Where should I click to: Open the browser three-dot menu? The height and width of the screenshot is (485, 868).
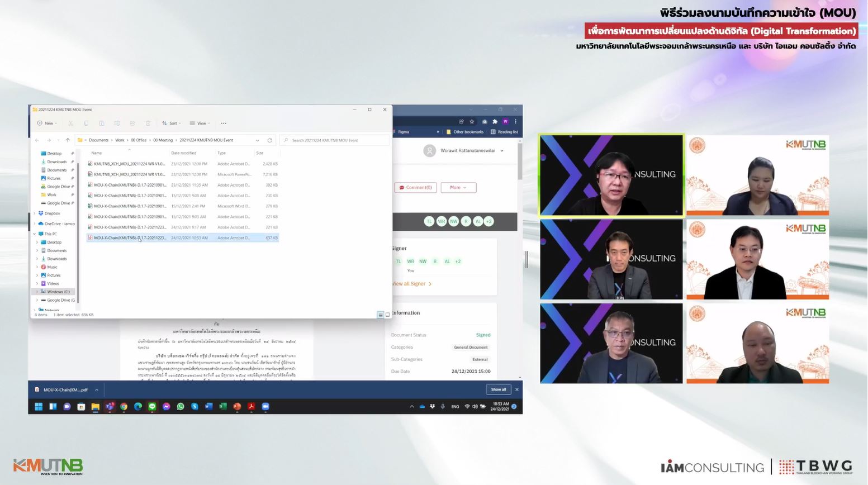515,121
